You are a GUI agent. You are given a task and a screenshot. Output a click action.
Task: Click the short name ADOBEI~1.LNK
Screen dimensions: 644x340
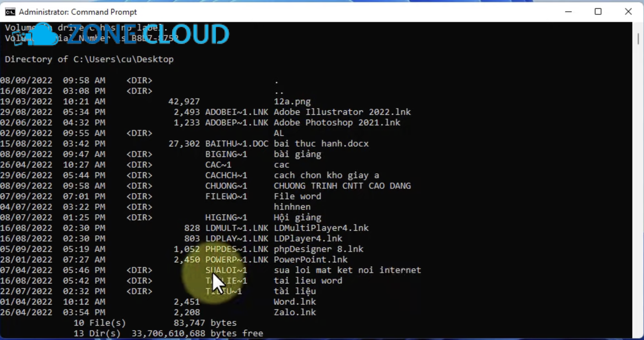(237, 112)
